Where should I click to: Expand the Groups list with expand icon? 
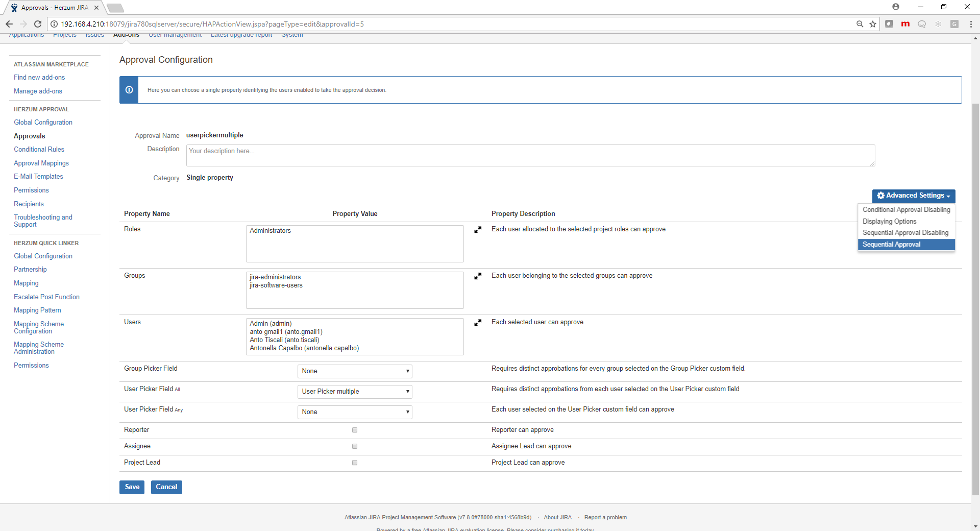coord(478,276)
